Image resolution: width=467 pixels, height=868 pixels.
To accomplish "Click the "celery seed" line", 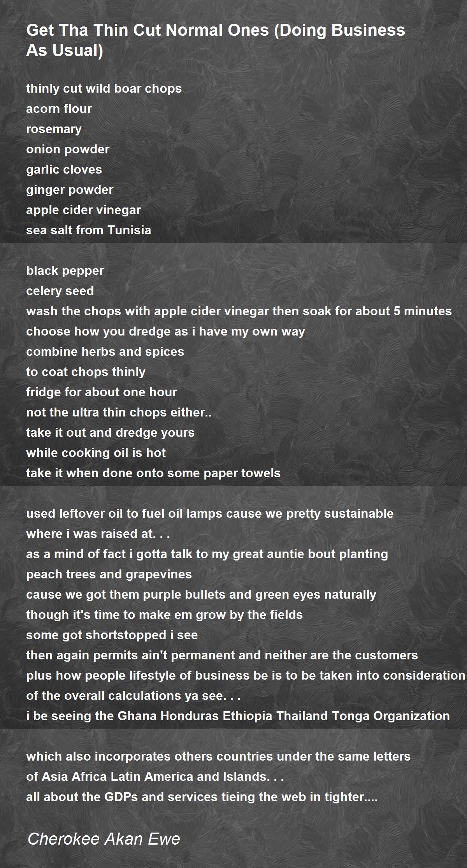I will coord(60,291).
